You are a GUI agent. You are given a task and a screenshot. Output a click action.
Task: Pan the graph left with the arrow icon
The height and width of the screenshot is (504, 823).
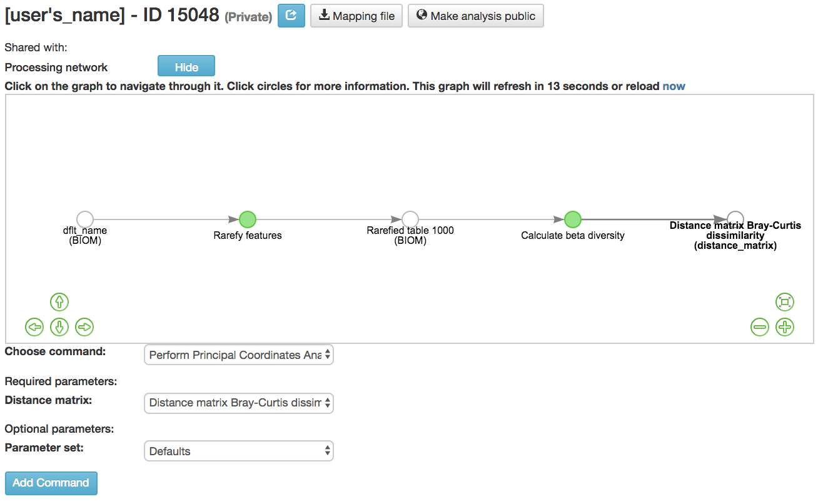coord(34,326)
